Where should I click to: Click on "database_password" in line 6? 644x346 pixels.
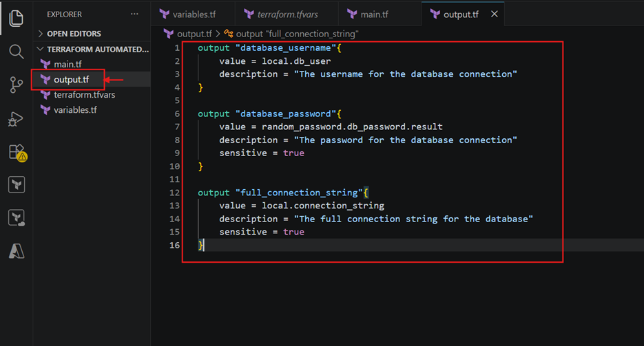coord(286,113)
